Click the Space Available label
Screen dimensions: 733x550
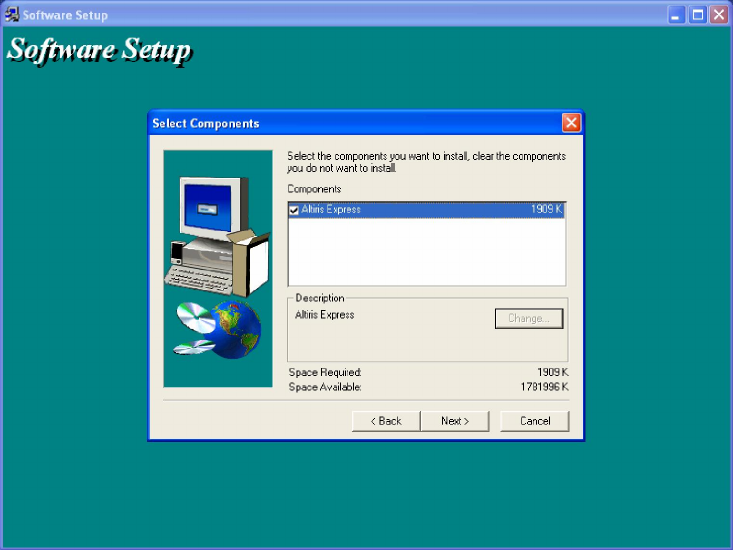(325, 386)
